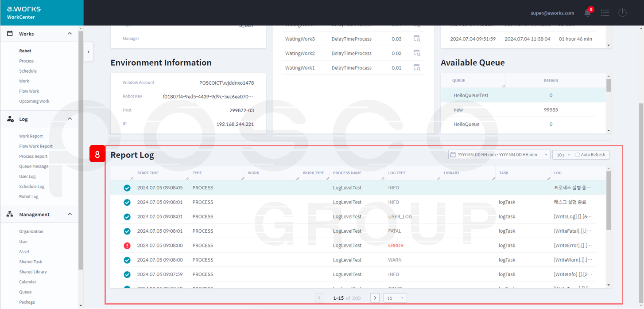Open Upcoming Work in sidebar
The width and height of the screenshot is (644, 309).
click(34, 101)
